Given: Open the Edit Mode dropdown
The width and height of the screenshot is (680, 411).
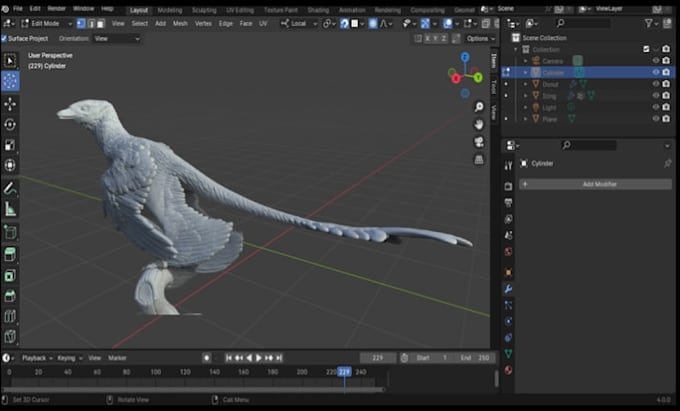Looking at the screenshot, I should (x=47, y=23).
